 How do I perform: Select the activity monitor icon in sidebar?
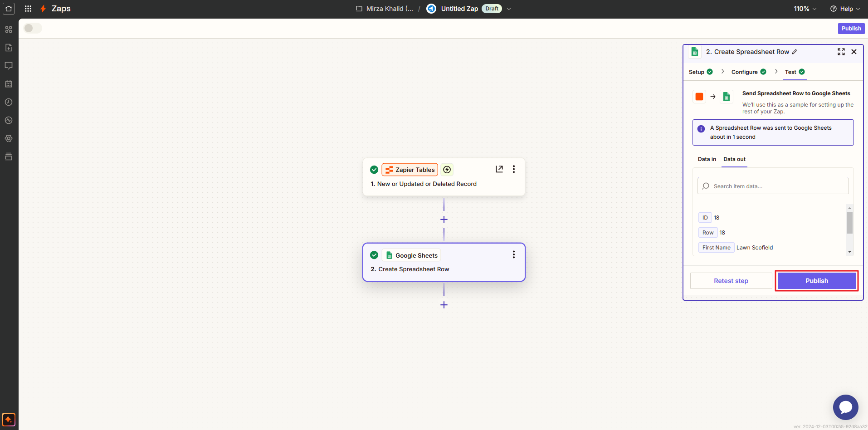(8, 120)
